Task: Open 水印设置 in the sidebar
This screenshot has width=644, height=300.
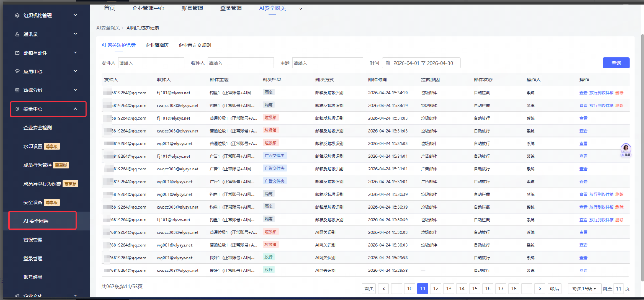Action: coord(33,146)
